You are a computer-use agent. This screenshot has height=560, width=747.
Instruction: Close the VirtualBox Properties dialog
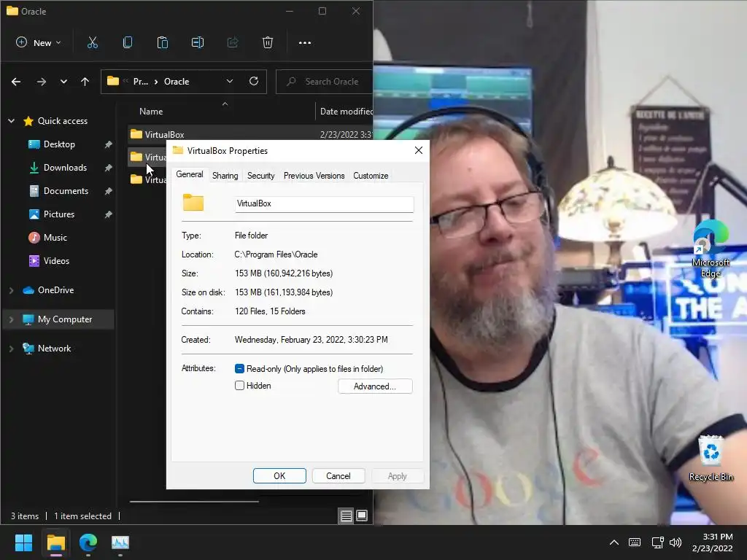[418, 150]
